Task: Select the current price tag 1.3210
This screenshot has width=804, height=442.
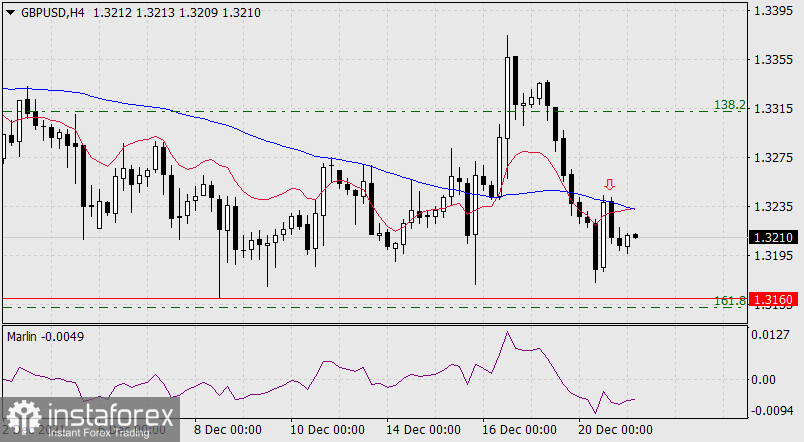Action: click(773, 238)
